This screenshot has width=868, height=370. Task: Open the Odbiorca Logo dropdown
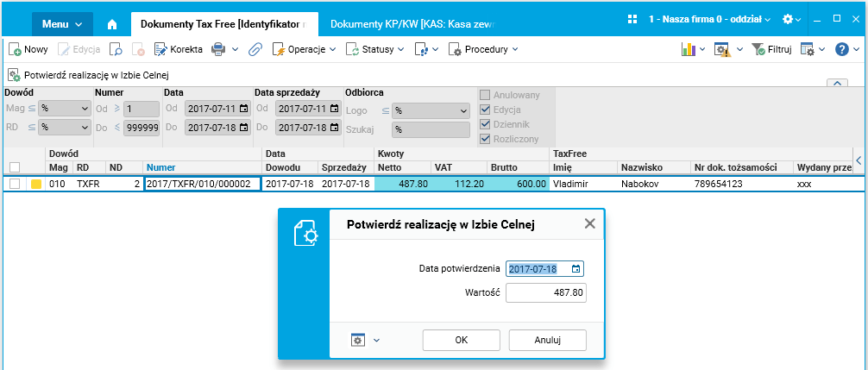click(431, 111)
